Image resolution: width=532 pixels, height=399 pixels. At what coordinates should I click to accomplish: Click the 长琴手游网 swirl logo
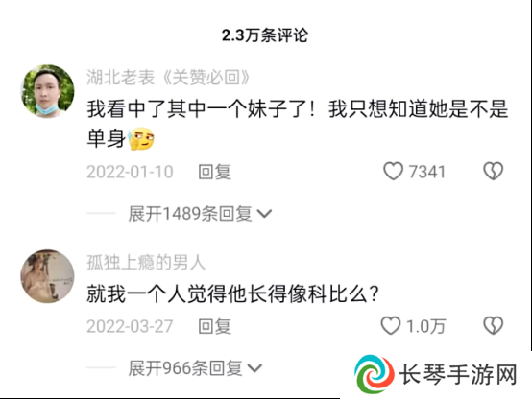pyautogui.click(x=375, y=374)
